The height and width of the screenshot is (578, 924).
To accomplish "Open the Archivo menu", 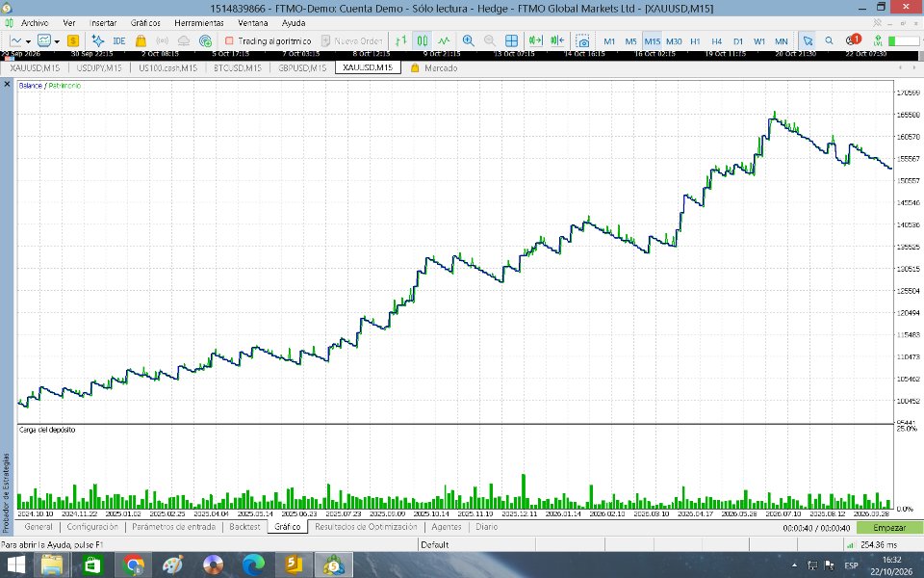I will click(x=35, y=23).
